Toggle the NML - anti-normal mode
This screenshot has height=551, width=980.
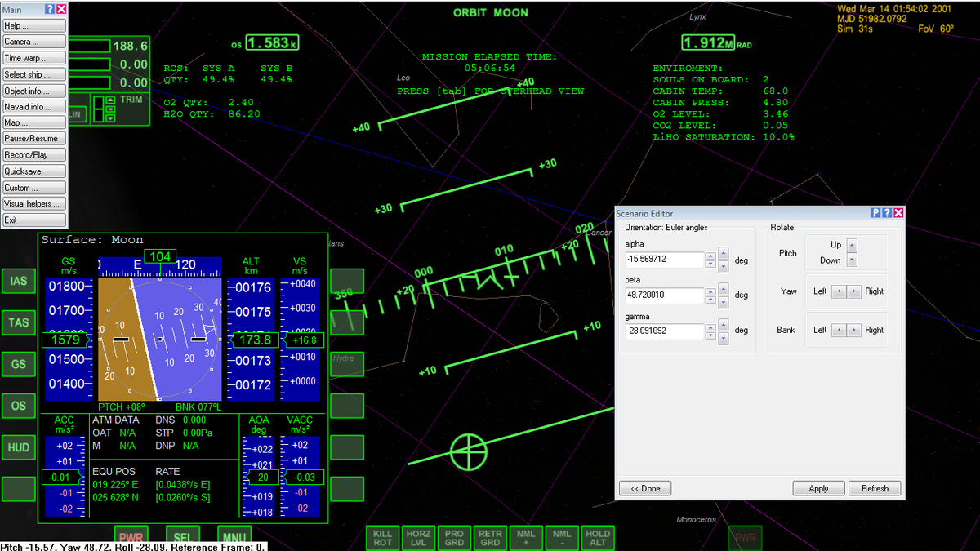[x=562, y=538]
